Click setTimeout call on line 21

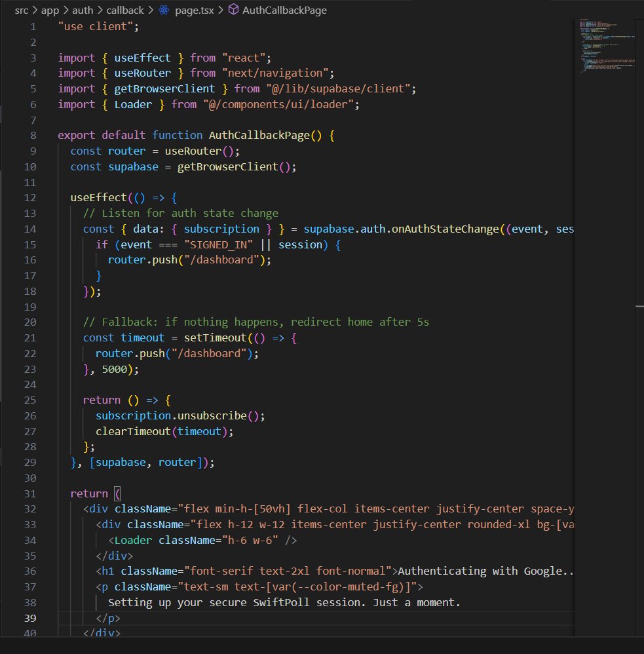pyautogui.click(x=216, y=338)
